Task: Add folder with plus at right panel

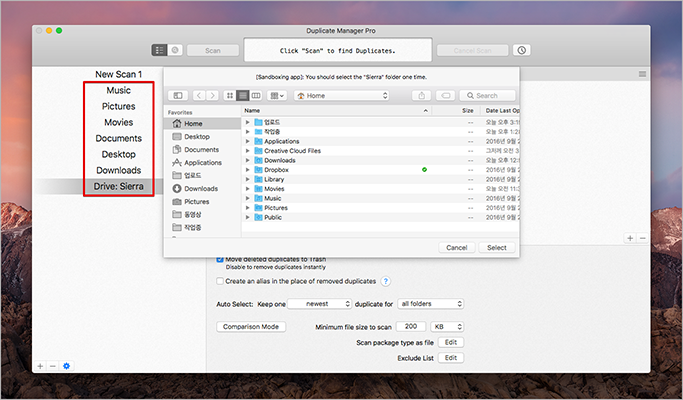Action: (x=630, y=238)
